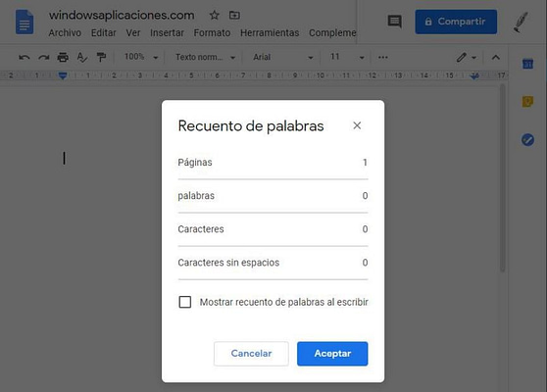Hide the menus with the up chevron
Viewport: 547px width, 392px height.
point(496,57)
